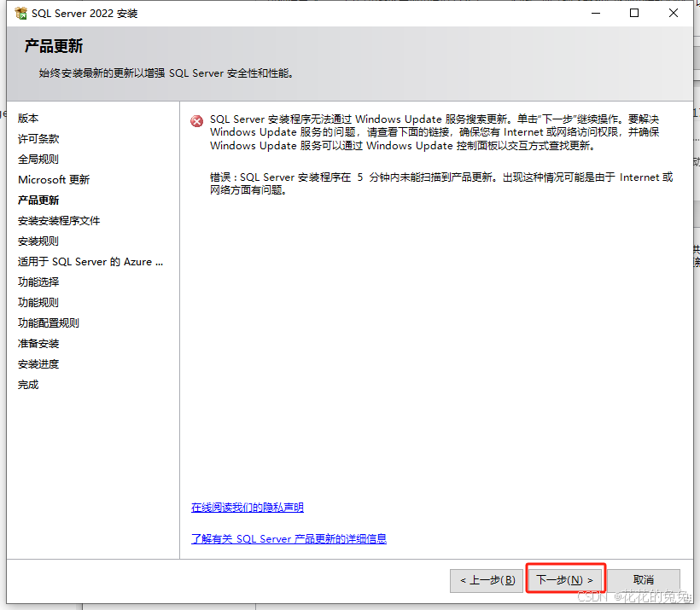
Task: Select the 适用于 SQL Server 的 Azure step
Action: (x=90, y=262)
